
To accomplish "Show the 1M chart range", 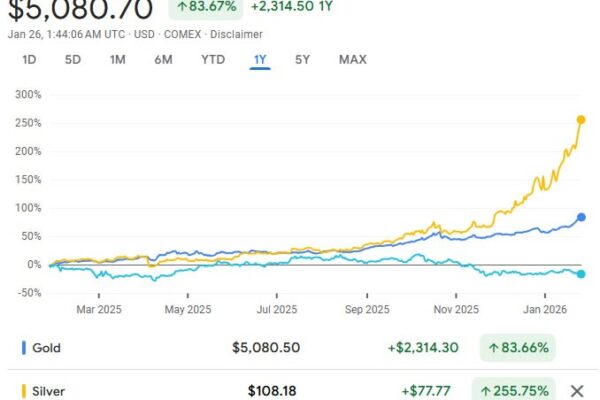I will tap(117, 60).
